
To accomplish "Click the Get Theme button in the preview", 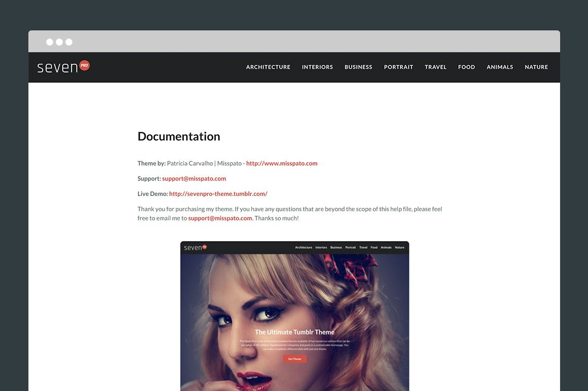I will [x=295, y=359].
